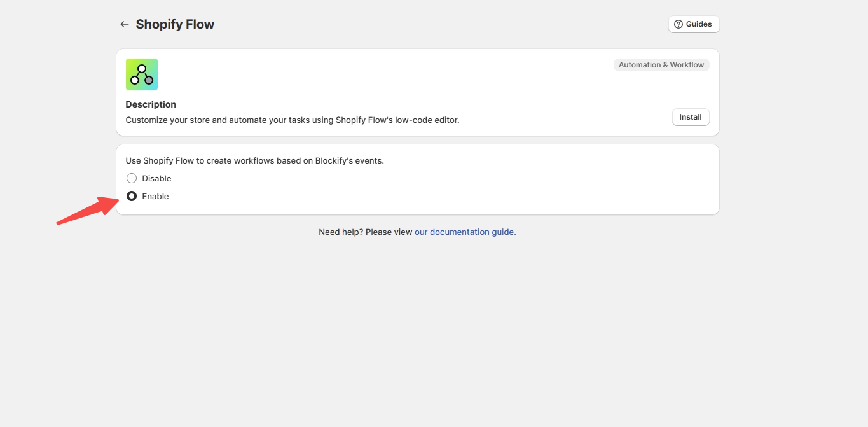Click the word Guides in top-right button

699,24
